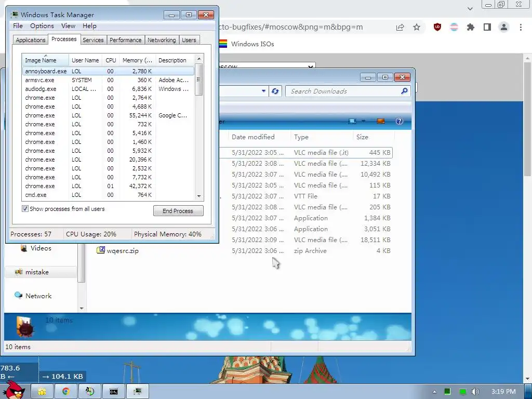Bookmark this page with the star icon
This screenshot has height=399, width=532.
click(x=417, y=27)
